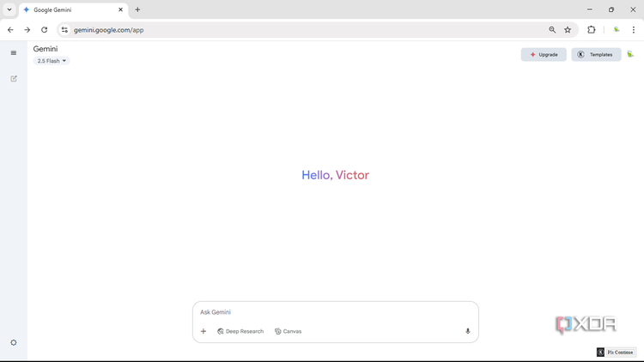Bookmark this page with the star

(x=568, y=29)
